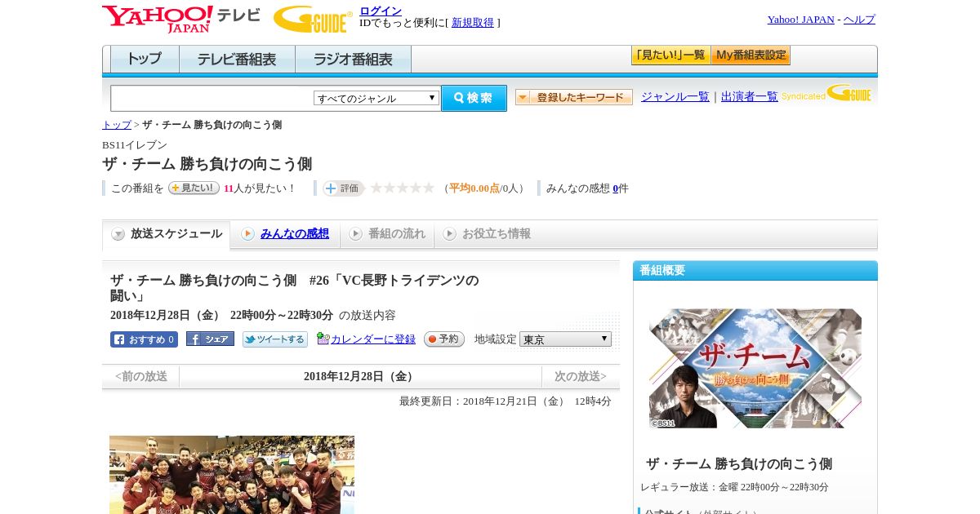Open the ジャンル一覧 link

click(x=675, y=96)
